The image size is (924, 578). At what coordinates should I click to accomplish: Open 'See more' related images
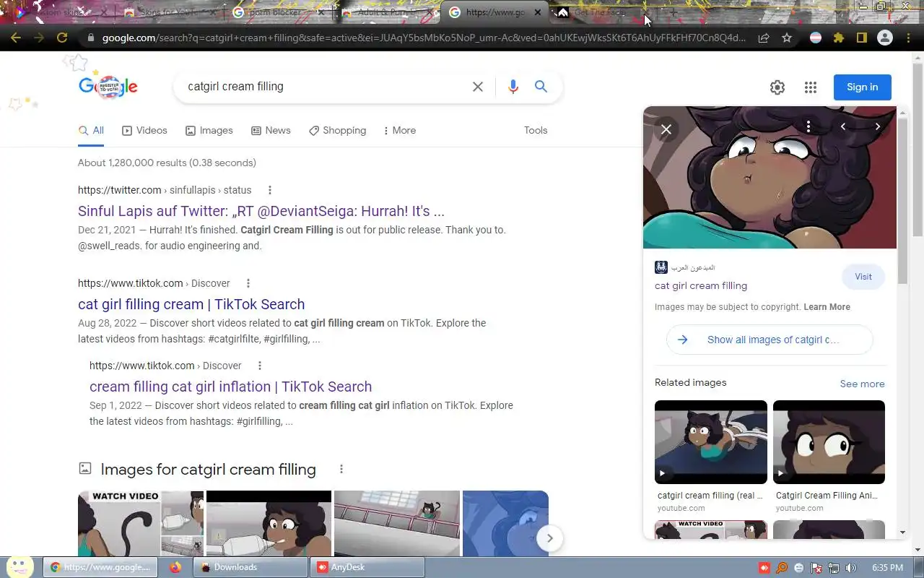(x=862, y=384)
